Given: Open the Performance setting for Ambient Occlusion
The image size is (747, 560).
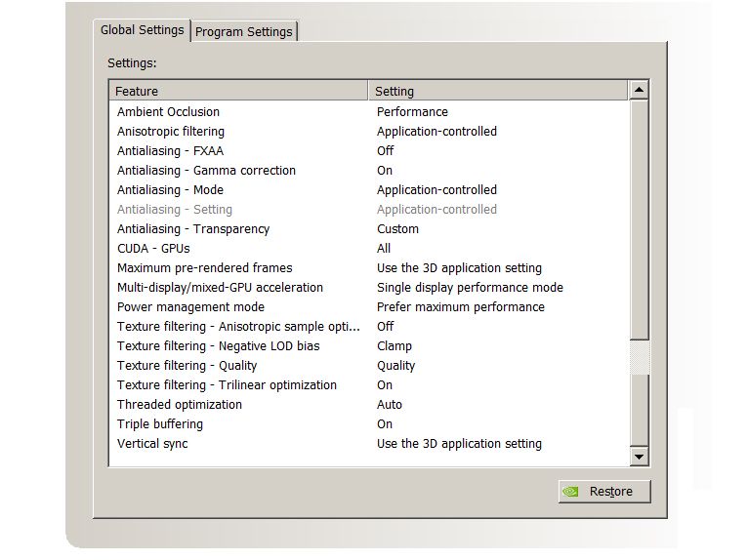Looking at the screenshot, I should pyautogui.click(x=412, y=112).
